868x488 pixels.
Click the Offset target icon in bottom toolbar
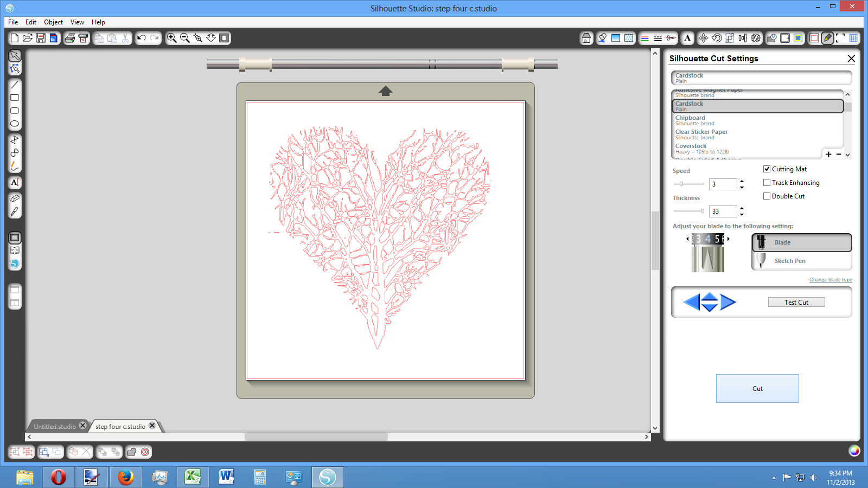(x=145, y=452)
